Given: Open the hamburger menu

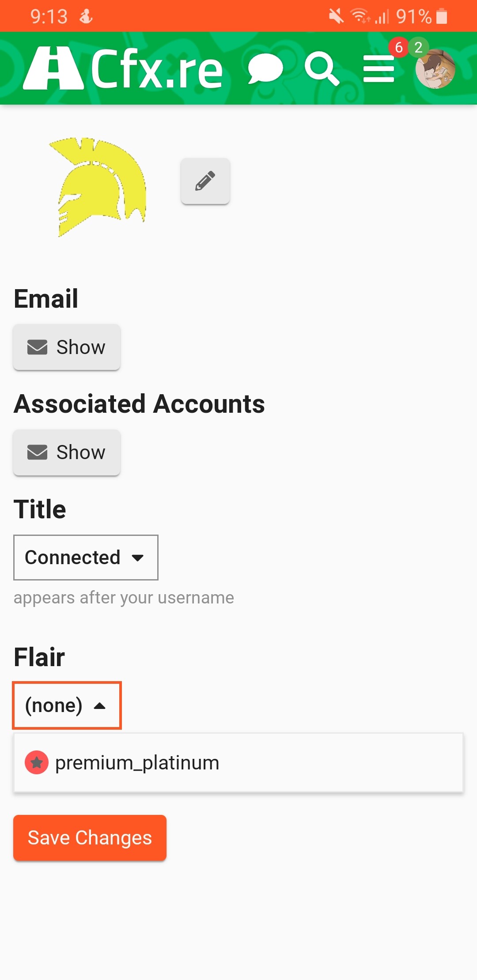Looking at the screenshot, I should pos(379,69).
